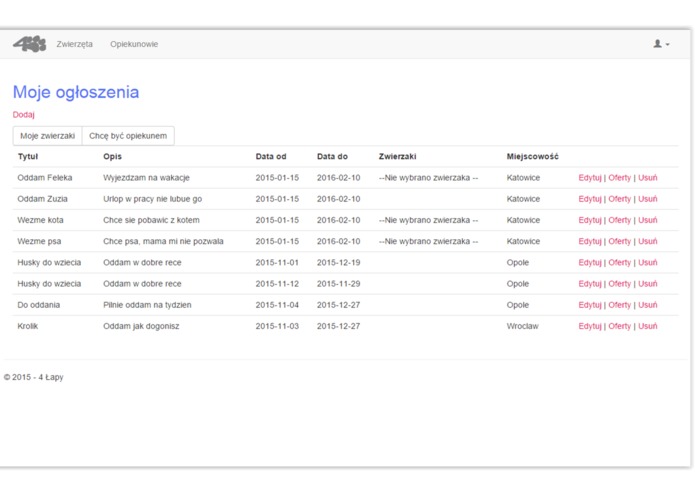This screenshot has height=494, width=695.
Task: Select the Wyjezdzam na wakacje description
Action: (146, 178)
